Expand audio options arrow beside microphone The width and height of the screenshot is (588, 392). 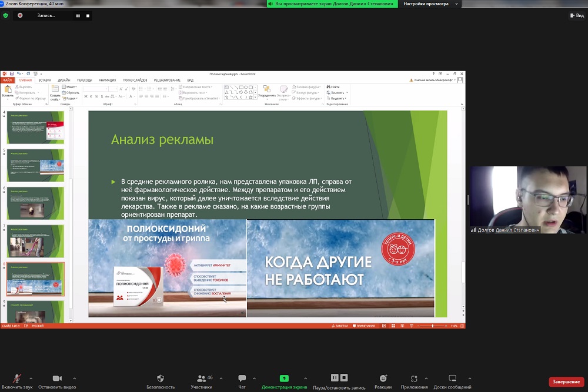31,378
